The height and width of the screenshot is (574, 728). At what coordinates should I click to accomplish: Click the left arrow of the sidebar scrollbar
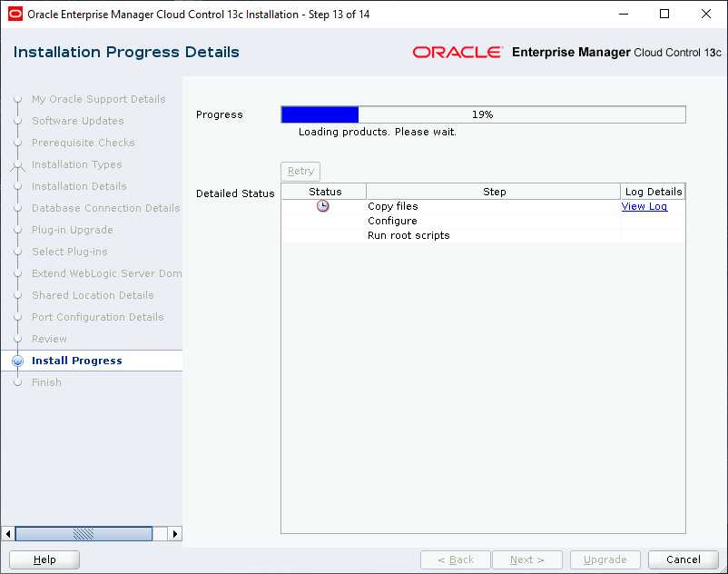click(8, 534)
